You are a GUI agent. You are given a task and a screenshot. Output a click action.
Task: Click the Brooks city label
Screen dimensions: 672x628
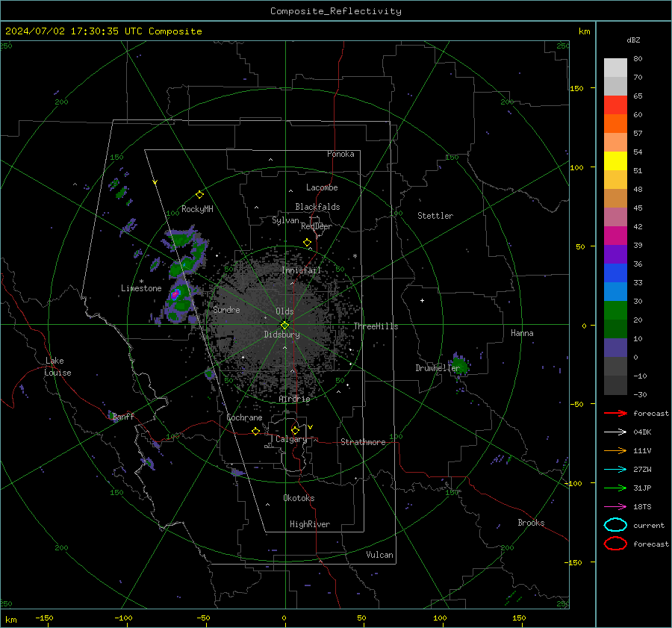[531, 523]
